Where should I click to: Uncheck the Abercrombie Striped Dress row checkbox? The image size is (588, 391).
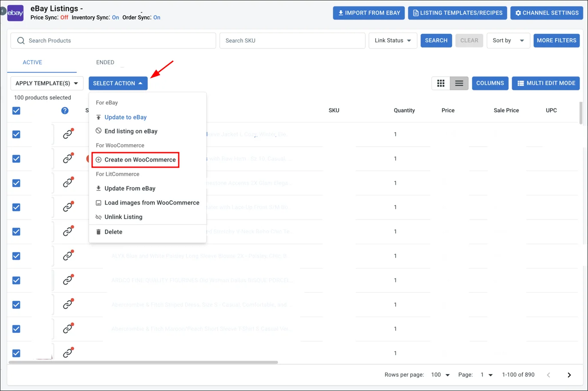tap(16, 304)
